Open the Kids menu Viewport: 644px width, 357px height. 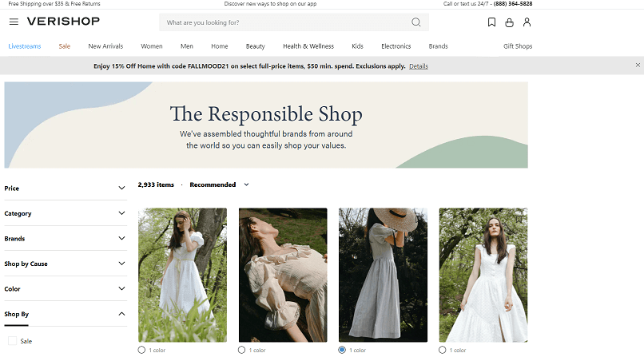pyautogui.click(x=357, y=46)
